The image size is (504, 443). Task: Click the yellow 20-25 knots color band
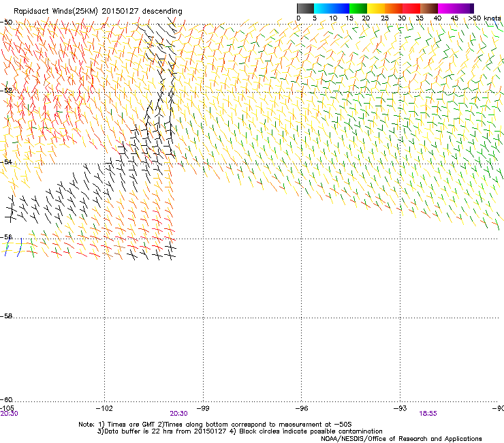click(x=376, y=8)
